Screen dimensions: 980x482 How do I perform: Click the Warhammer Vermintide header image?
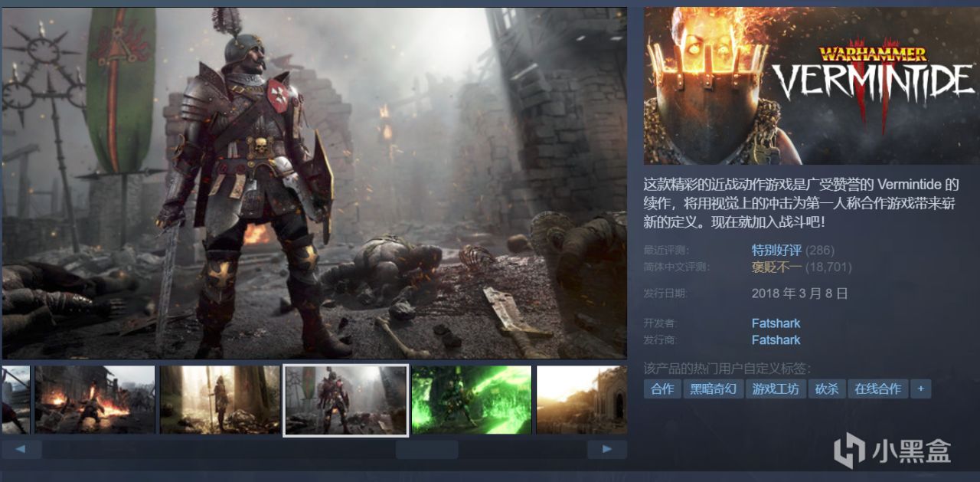click(x=812, y=86)
